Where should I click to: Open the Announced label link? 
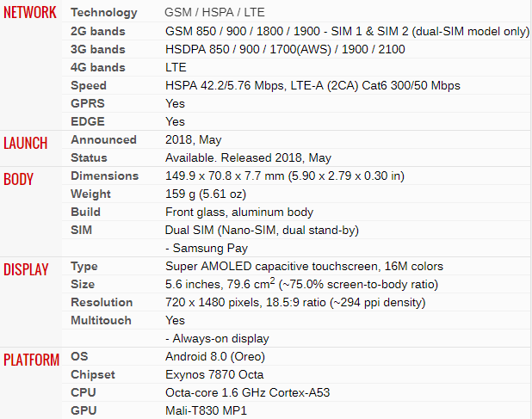point(103,139)
